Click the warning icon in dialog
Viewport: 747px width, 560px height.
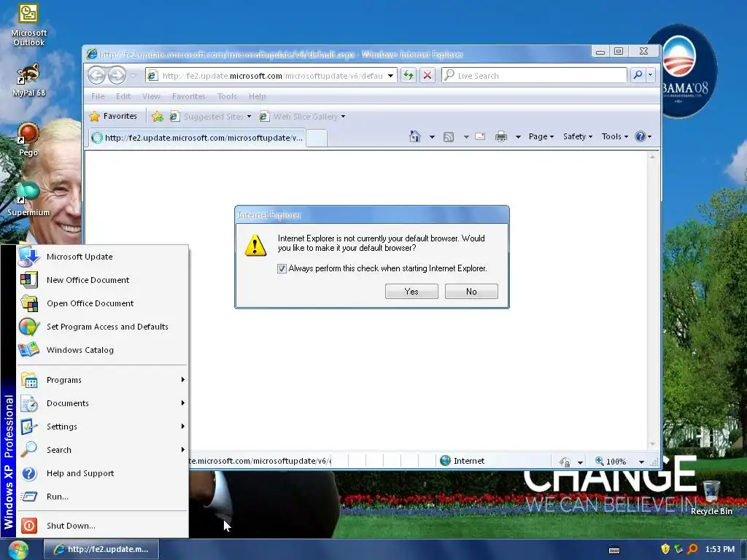(255, 245)
